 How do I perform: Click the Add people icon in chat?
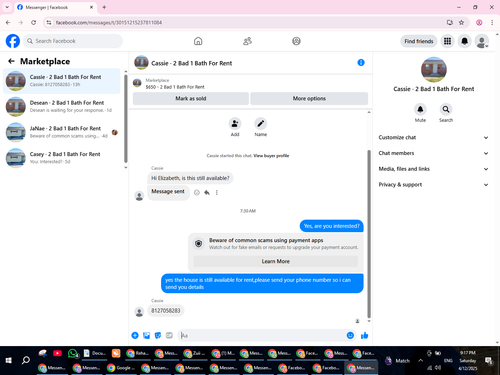235,124
